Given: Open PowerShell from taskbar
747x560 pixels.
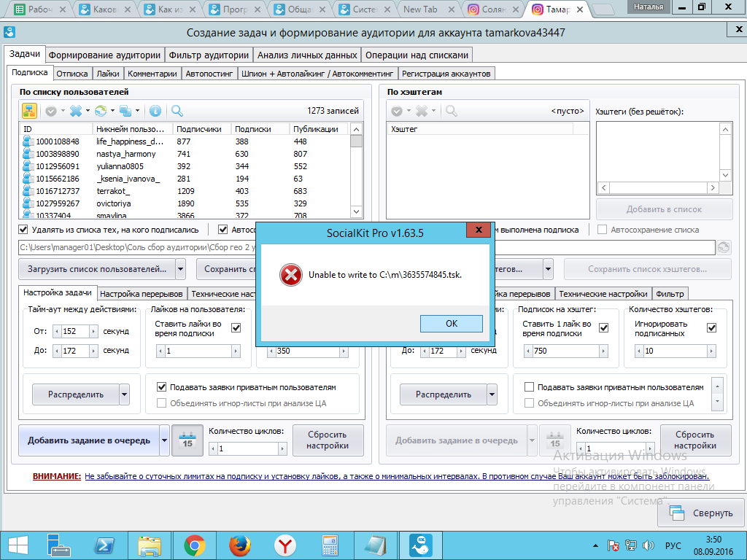Looking at the screenshot, I should tap(104, 545).
